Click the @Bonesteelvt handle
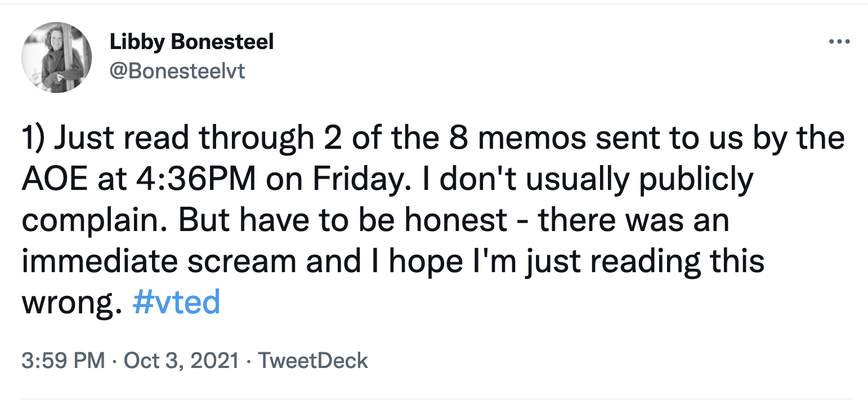Screen dimensions: 868x408 point(178,72)
